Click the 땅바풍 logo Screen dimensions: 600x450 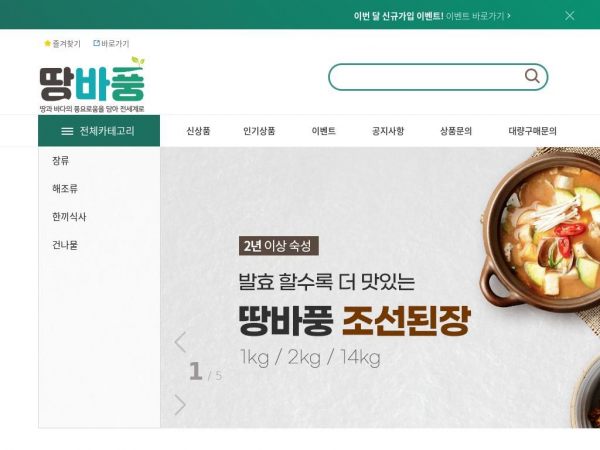92,85
